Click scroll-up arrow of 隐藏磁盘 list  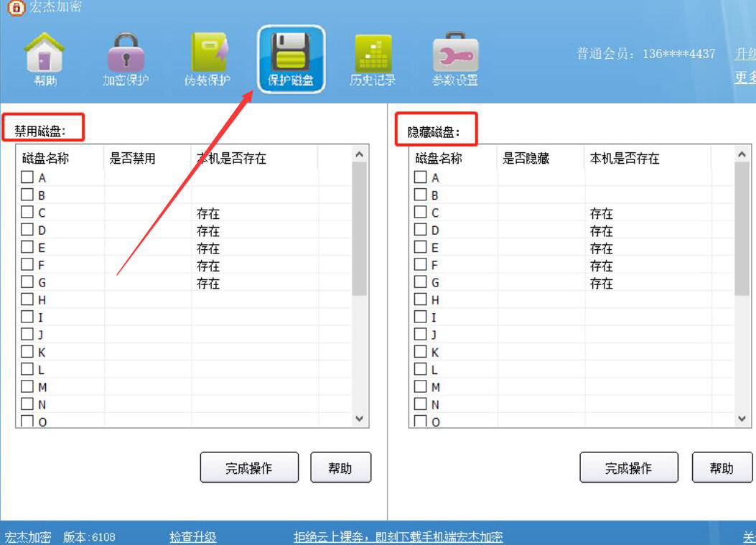pos(742,154)
